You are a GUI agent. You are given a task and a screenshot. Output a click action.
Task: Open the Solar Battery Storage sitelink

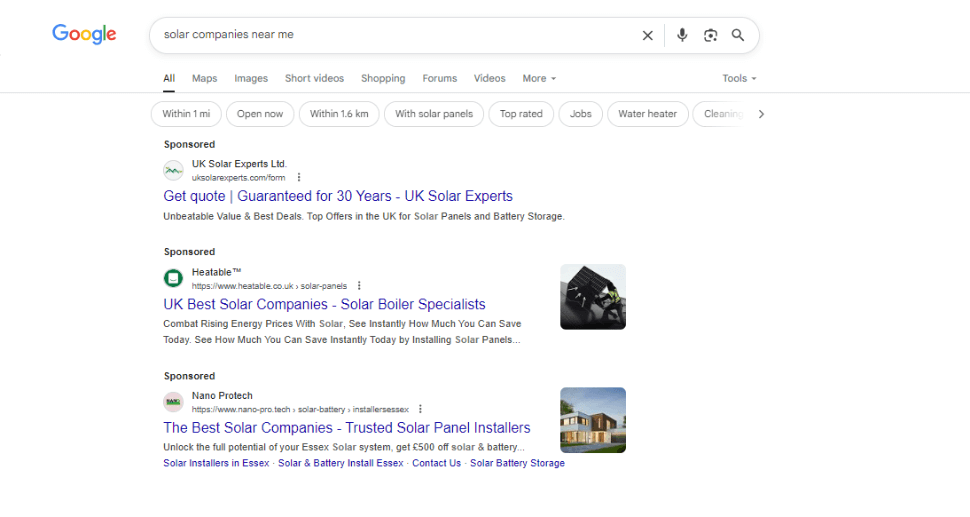coord(517,463)
